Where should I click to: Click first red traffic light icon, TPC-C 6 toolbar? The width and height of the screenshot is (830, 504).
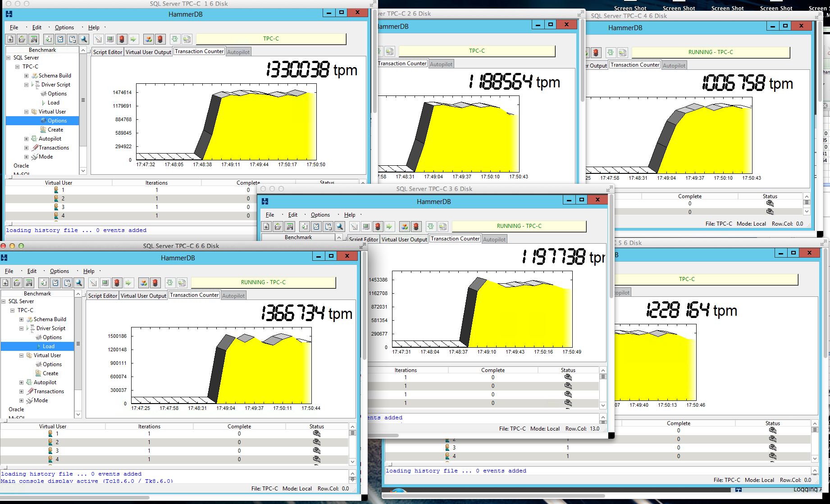point(117,283)
